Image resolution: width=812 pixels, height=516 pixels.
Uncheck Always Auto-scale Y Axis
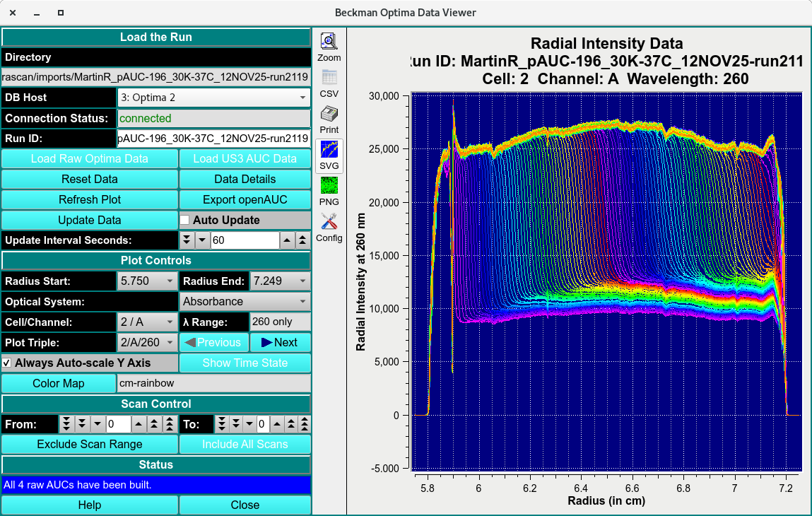click(x=6, y=363)
